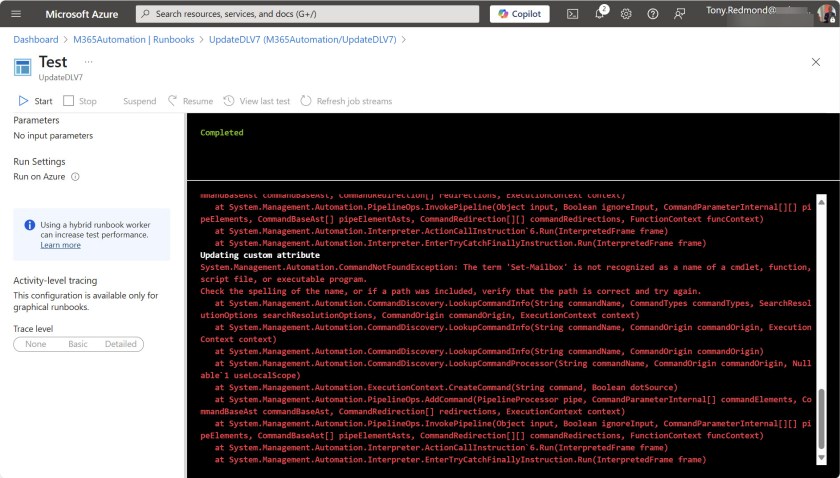This screenshot has width=840, height=478.
Task: Click the 'Activity-level tracing' heading
Action: pos(55,280)
